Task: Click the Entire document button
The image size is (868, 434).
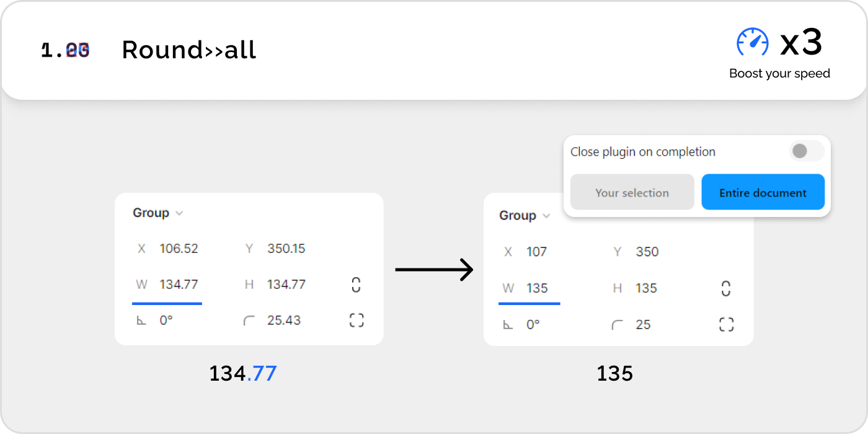Action: pos(763,192)
